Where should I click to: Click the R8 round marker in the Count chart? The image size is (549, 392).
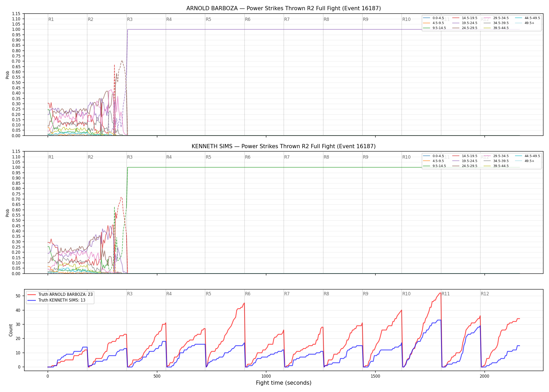(x=326, y=294)
